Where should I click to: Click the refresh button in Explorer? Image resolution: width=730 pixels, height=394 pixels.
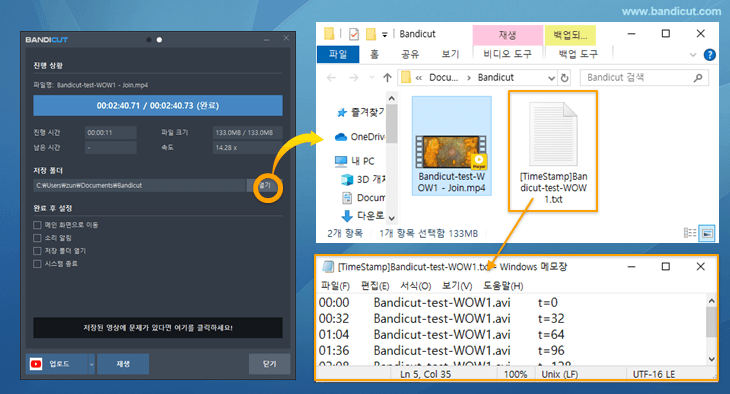tap(564, 78)
